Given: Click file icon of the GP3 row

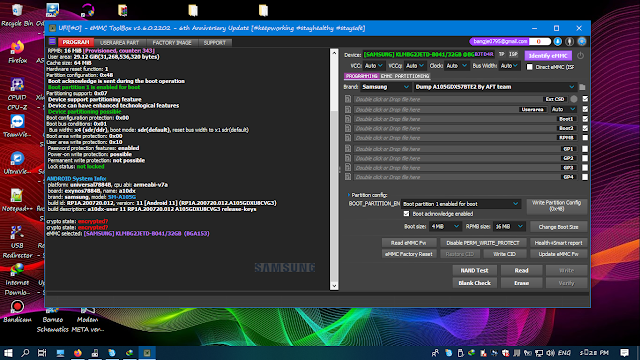Looking at the screenshot, I should tap(348, 168).
